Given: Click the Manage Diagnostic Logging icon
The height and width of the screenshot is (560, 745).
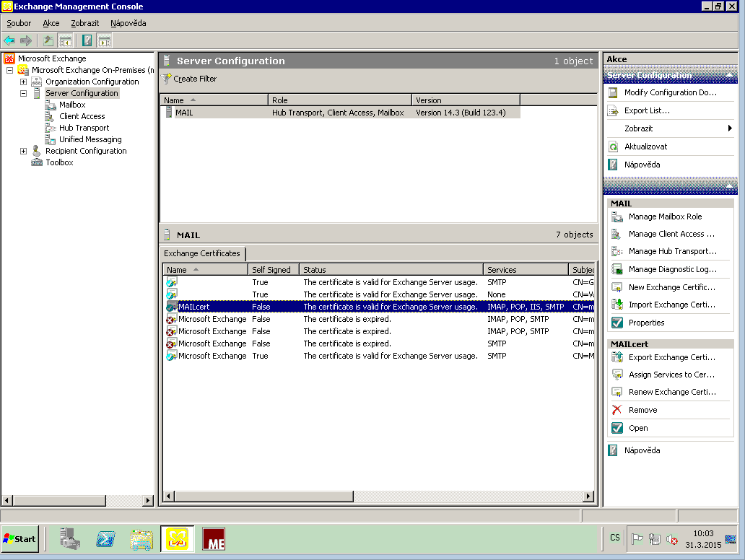Looking at the screenshot, I should click(x=617, y=269).
